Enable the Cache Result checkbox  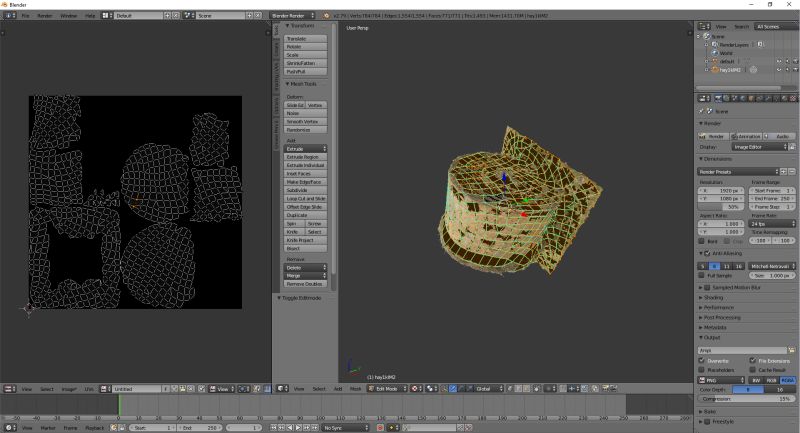pyautogui.click(x=753, y=370)
